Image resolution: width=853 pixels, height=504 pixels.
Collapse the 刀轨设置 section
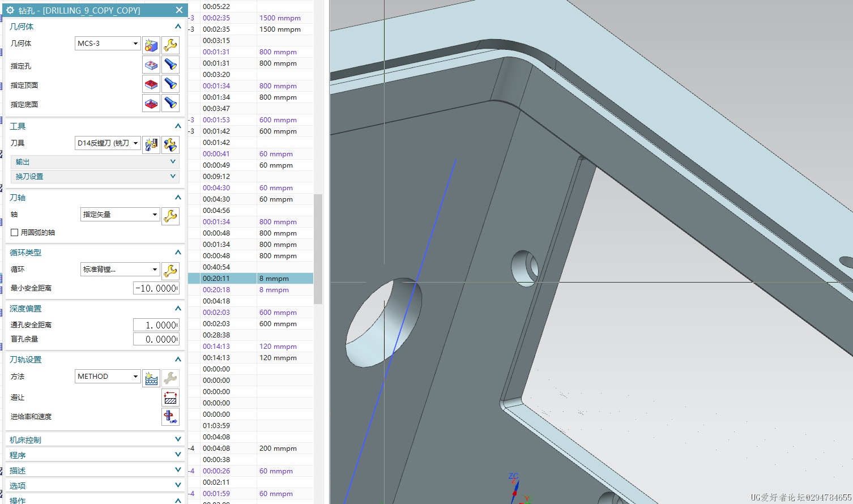[178, 360]
